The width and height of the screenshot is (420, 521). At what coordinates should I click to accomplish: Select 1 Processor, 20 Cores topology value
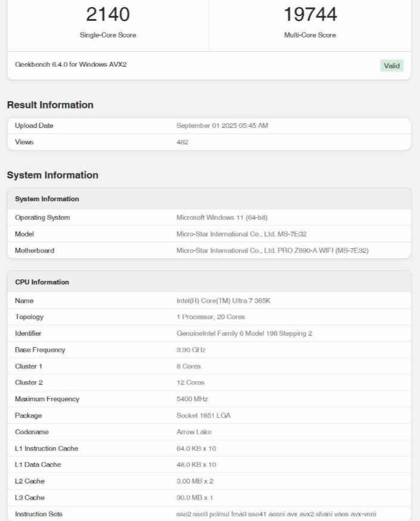point(210,317)
